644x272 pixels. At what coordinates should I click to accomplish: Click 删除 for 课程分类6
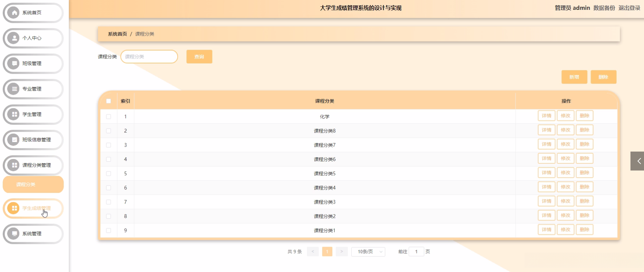click(x=584, y=158)
